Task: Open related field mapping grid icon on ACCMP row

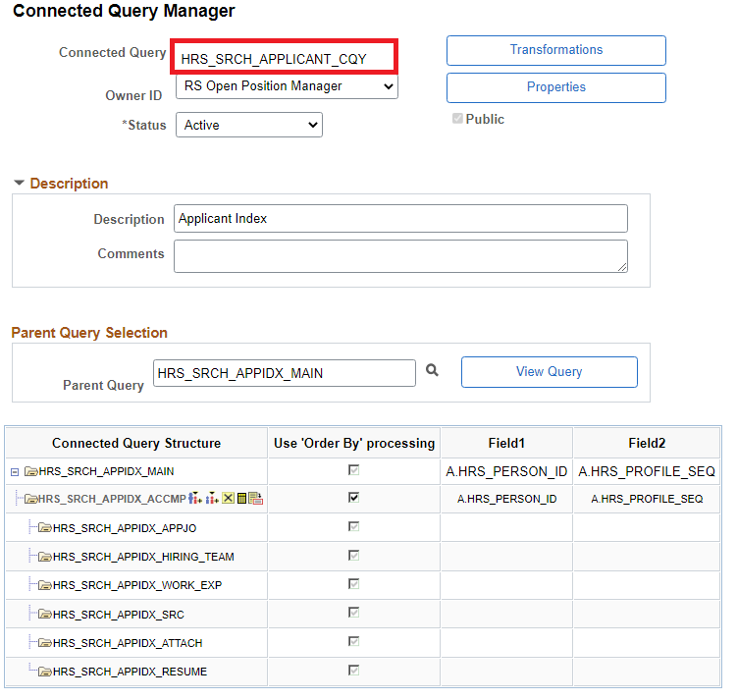Action: tap(241, 499)
